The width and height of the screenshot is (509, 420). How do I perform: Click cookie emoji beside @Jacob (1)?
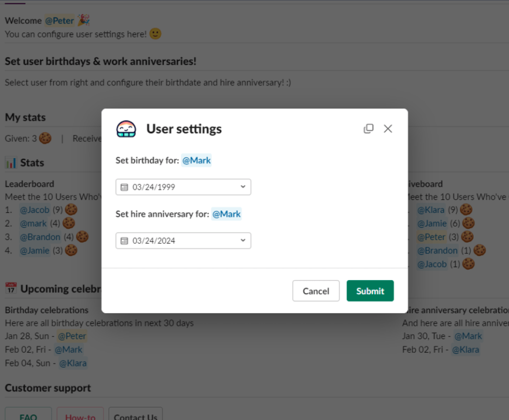click(x=468, y=264)
